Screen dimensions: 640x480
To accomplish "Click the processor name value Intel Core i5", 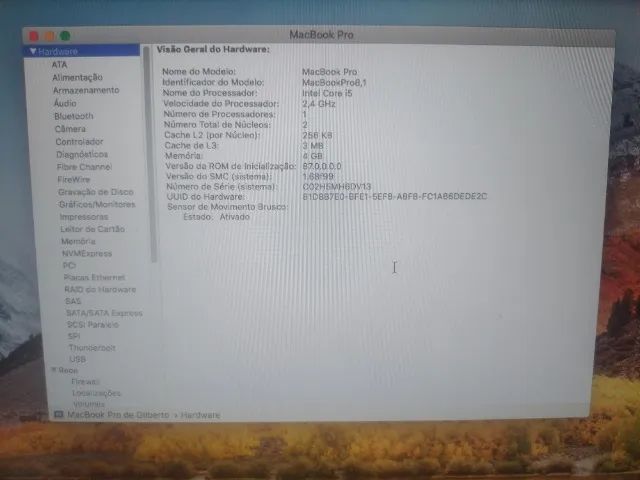I will pyautogui.click(x=327, y=93).
